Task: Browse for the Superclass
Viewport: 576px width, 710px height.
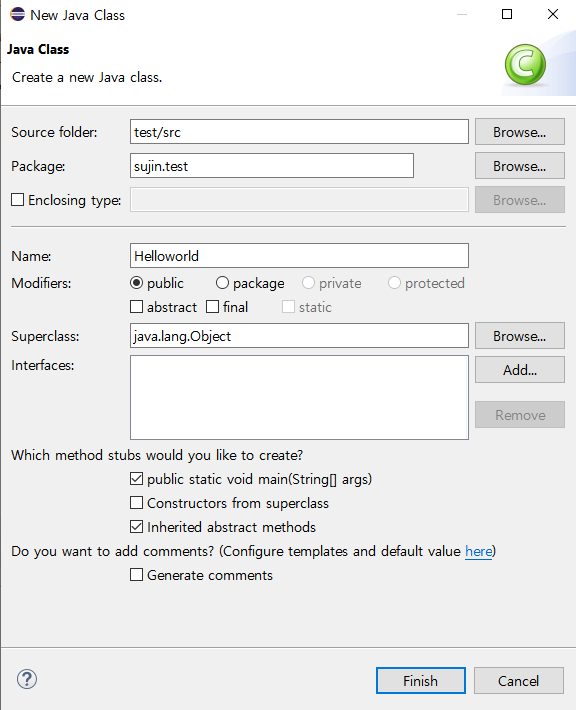Action: click(520, 336)
